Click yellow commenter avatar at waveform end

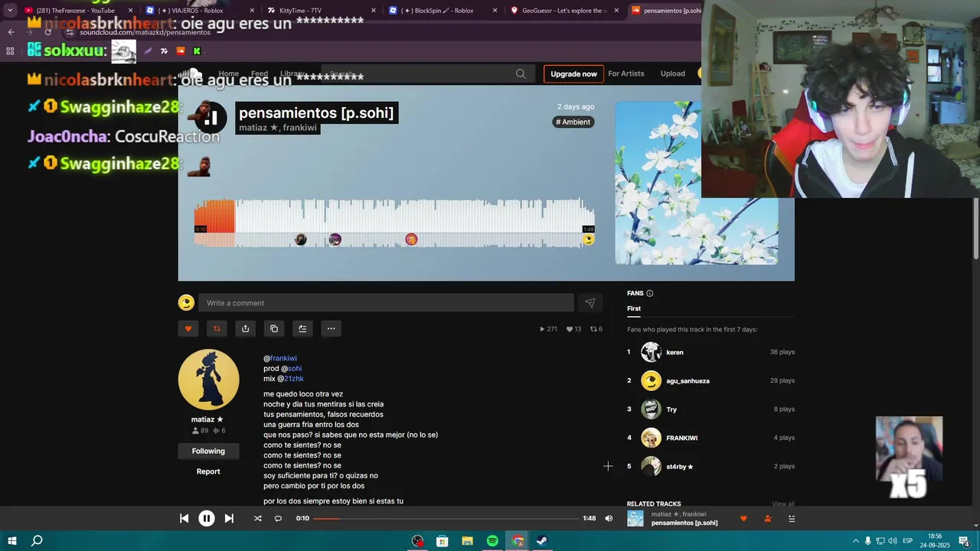pos(588,240)
